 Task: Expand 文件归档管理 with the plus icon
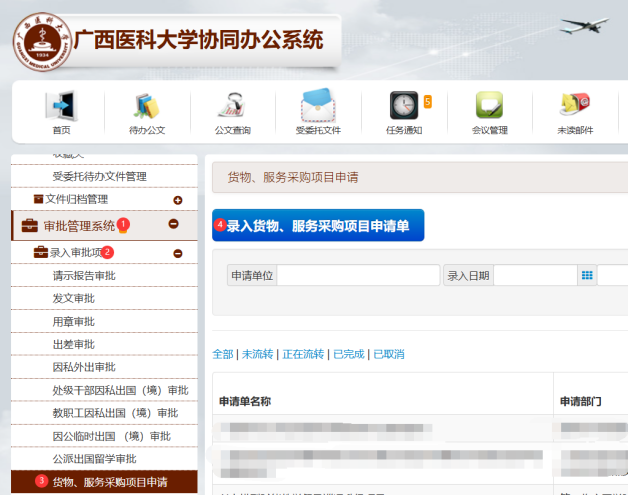[178, 200]
